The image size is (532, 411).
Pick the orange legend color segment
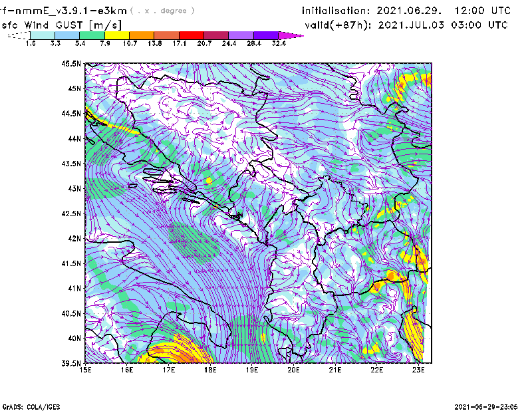pyautogui.click(x=142, y=35)
